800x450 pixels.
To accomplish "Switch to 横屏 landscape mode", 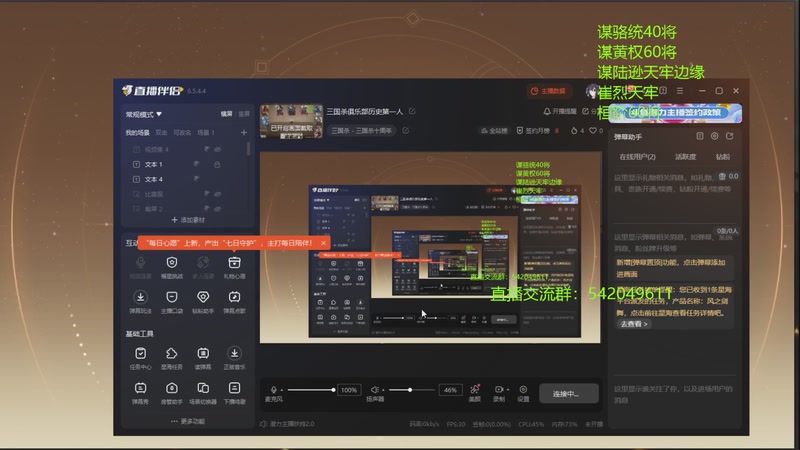I will [x=227, y=114].
